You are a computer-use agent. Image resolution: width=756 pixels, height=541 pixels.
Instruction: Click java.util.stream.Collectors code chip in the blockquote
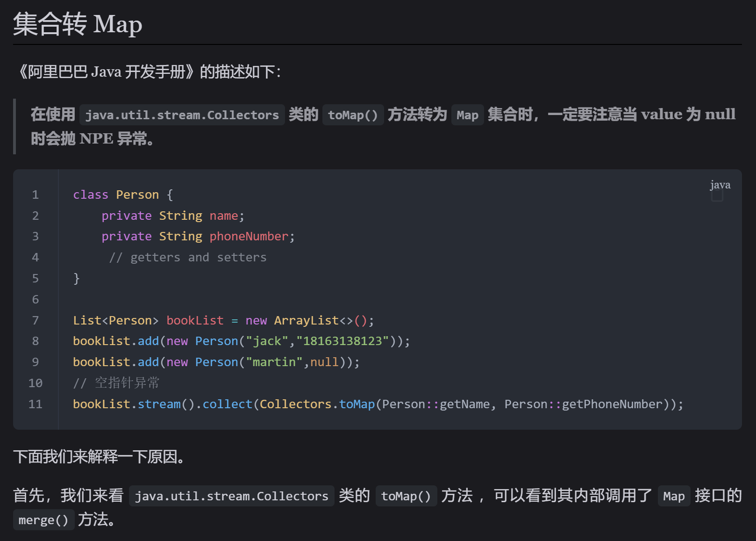pyautogui.click(x=182, y=115)
